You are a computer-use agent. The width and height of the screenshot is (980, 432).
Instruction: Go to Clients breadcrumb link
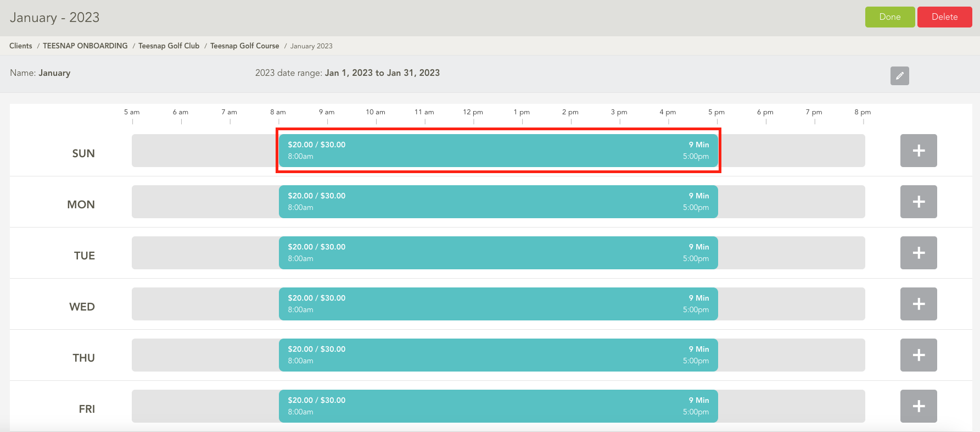coord(21,46)
